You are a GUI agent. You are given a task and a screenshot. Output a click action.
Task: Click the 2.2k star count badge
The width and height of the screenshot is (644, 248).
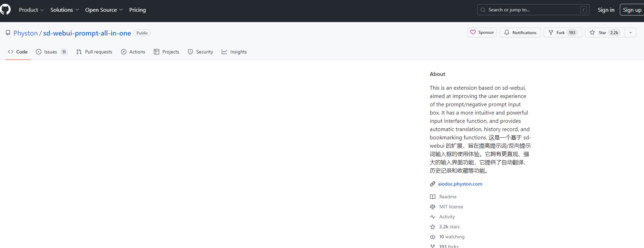coord(614,32)
